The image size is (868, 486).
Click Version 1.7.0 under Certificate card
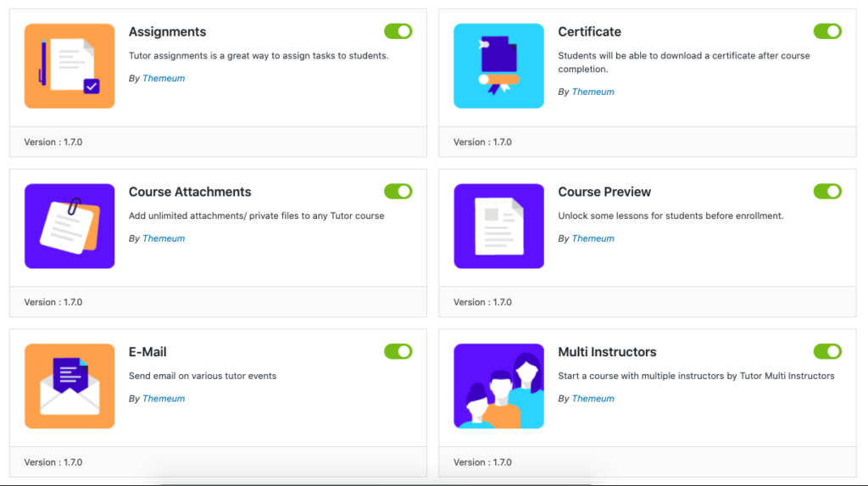(482, 142)
